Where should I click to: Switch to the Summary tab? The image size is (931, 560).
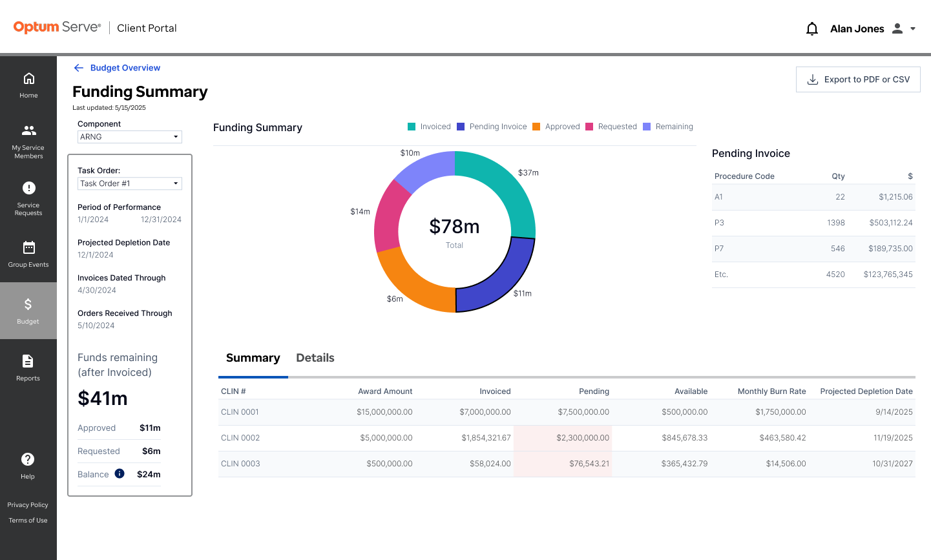pos(253,358)
